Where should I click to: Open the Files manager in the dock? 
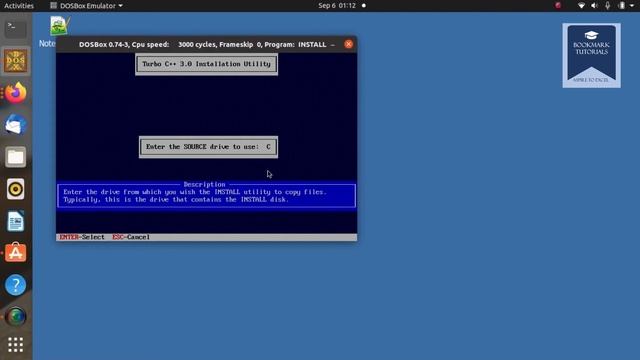point(16,157)
